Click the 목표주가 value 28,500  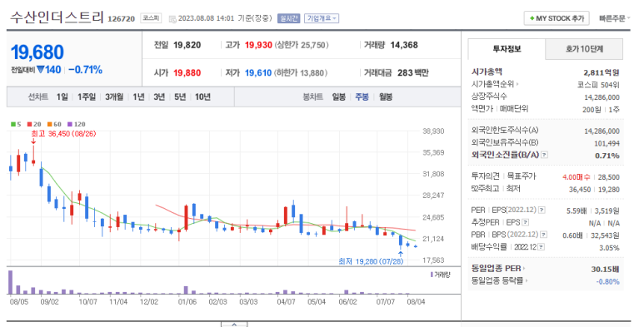coord(609,177)
